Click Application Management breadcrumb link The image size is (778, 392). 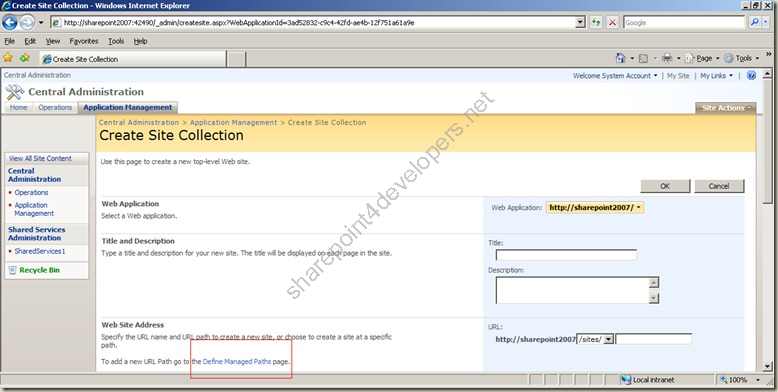coord(234,123)
